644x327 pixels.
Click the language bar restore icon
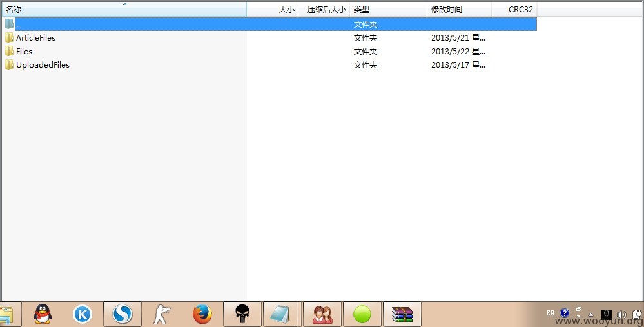[x=579, y=309]
